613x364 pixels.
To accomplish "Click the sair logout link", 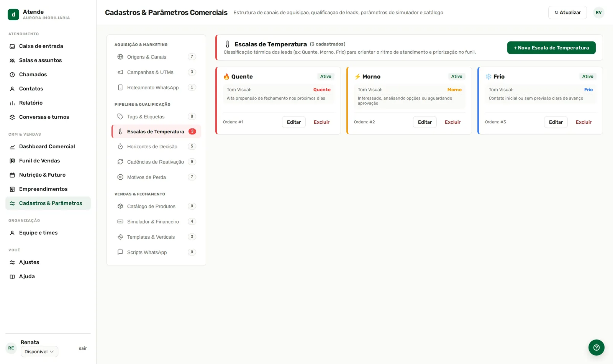I will click(x=83, y=348).
